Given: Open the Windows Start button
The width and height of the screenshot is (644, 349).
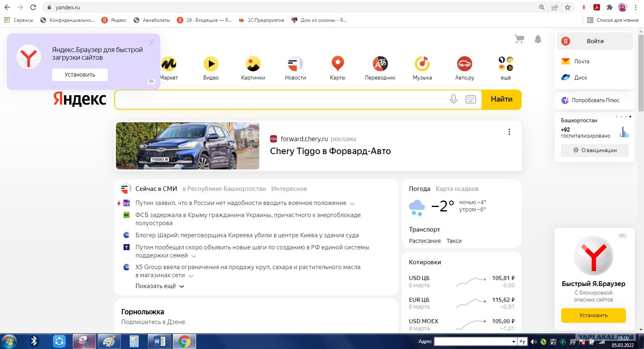Looking at the screenshot, I should 9,341.
